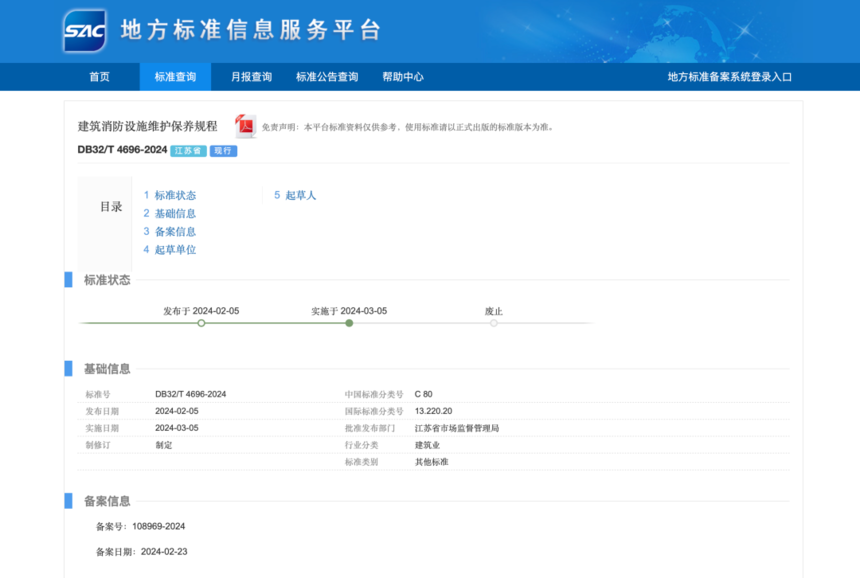The image size is (860, 578).
Task: Select 中国标准分类号 value C 80
Action: (x=423, y=394)
